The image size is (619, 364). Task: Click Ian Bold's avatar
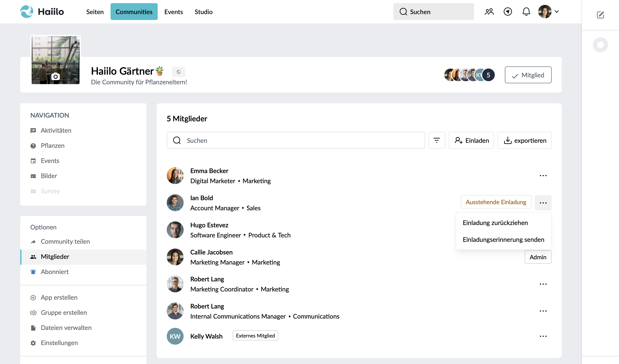(175, 203)
